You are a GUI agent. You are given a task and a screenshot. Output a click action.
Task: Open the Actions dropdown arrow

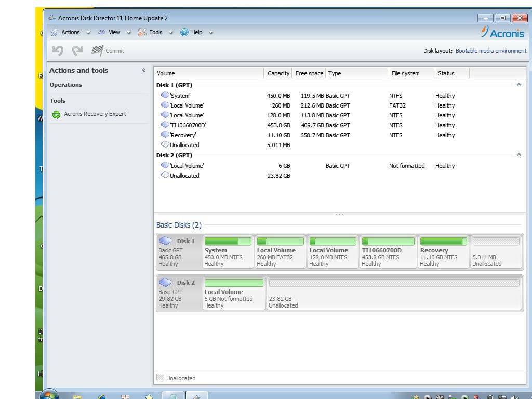(88, 33)
